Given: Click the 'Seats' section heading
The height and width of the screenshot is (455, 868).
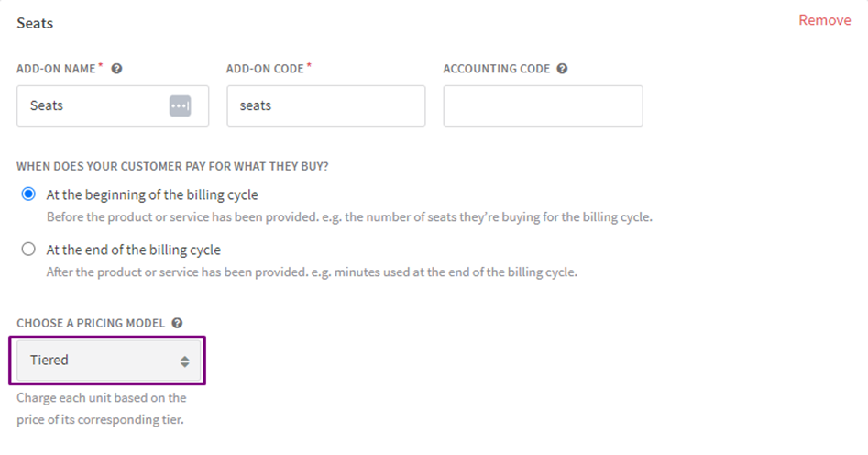Looking at the screenshot, I should click(x=35, y=23).
